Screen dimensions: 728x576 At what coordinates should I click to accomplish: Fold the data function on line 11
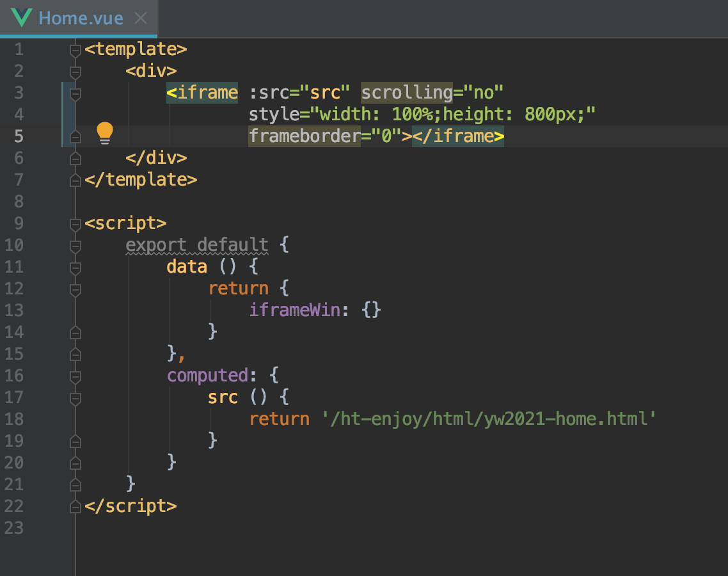click(75, 267)
